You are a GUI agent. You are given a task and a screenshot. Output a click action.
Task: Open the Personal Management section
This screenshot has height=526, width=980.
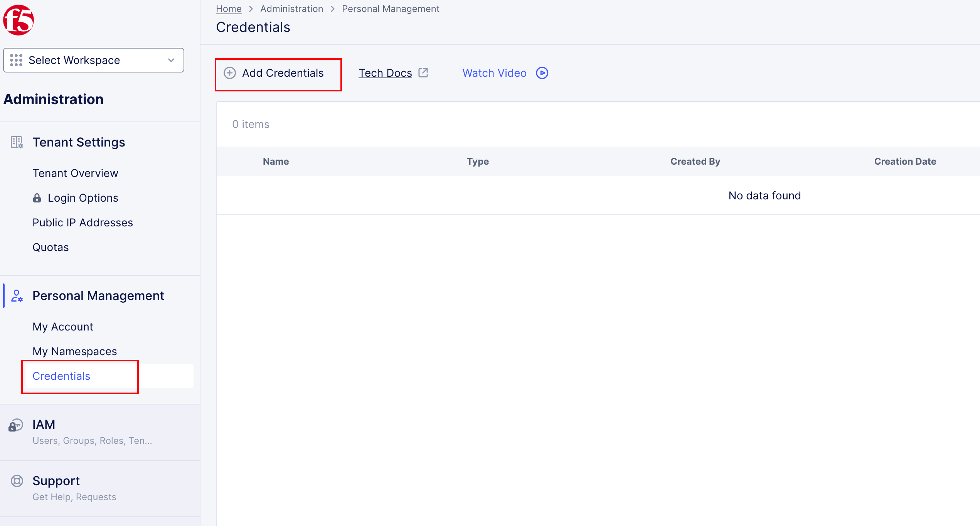tap(98, 296)
